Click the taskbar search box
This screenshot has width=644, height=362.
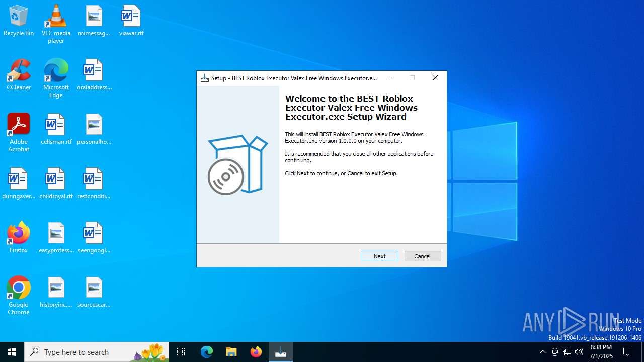click(97, 352)
